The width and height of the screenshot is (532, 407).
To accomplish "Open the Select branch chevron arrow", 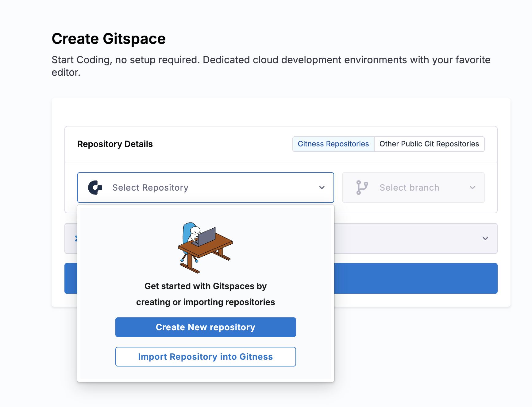I will [x=472, y=188].
